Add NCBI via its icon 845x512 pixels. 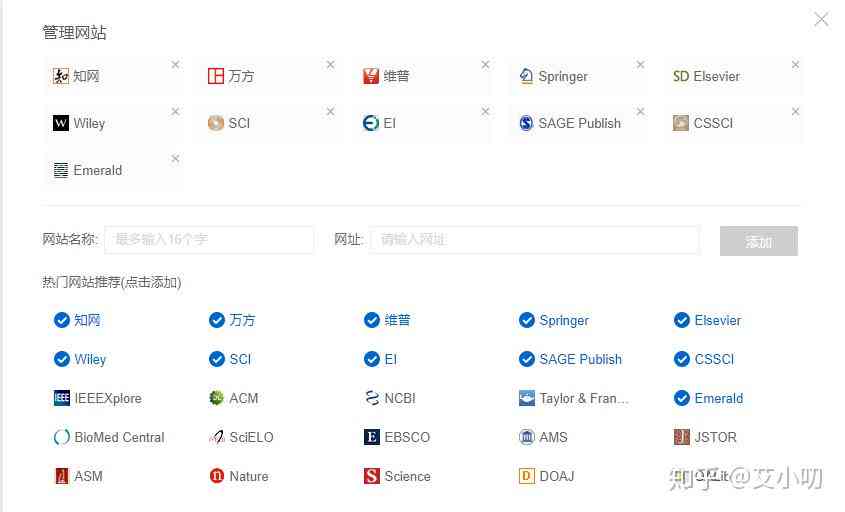(372, 398)
